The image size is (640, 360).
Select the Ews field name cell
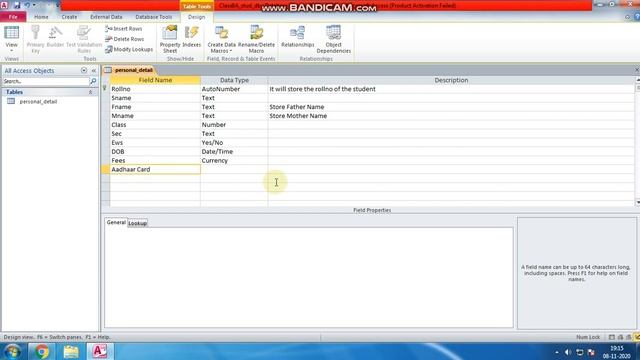pyautogui.click(x=155, y=143)
